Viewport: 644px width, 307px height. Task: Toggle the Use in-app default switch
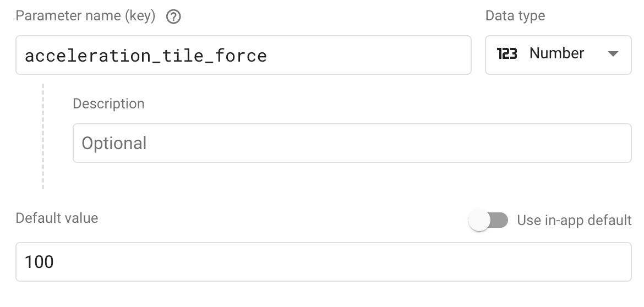tap(488, 221)
